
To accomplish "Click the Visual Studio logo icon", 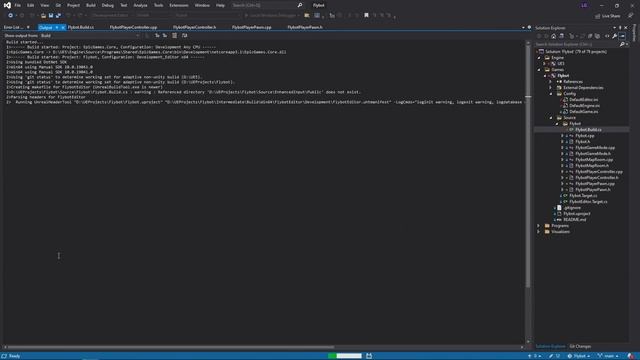I will pyautogui.click(x=7, y=5).
